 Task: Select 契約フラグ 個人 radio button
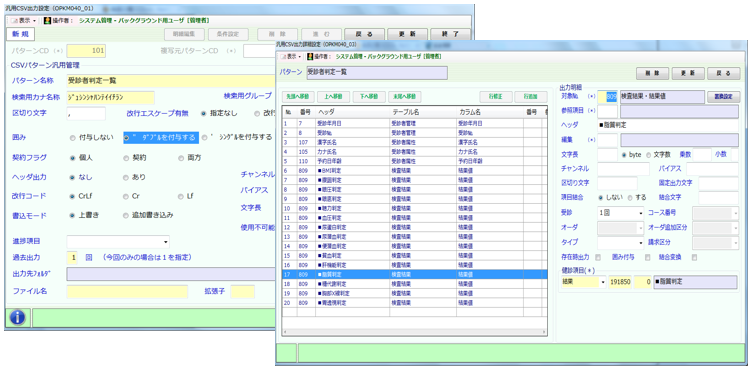[x=72, y=157]
